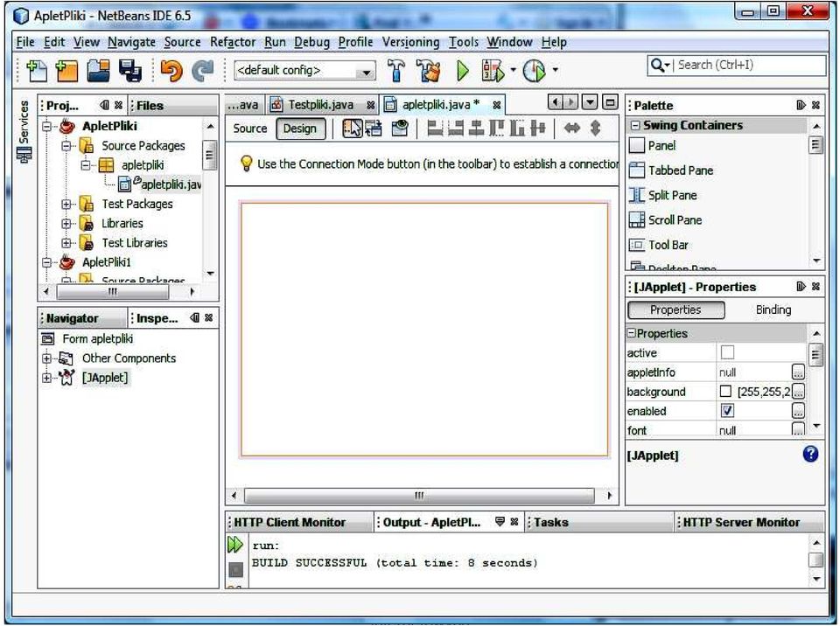
Task: Click the align top in row icon
Action: click(x=497, y=129)
